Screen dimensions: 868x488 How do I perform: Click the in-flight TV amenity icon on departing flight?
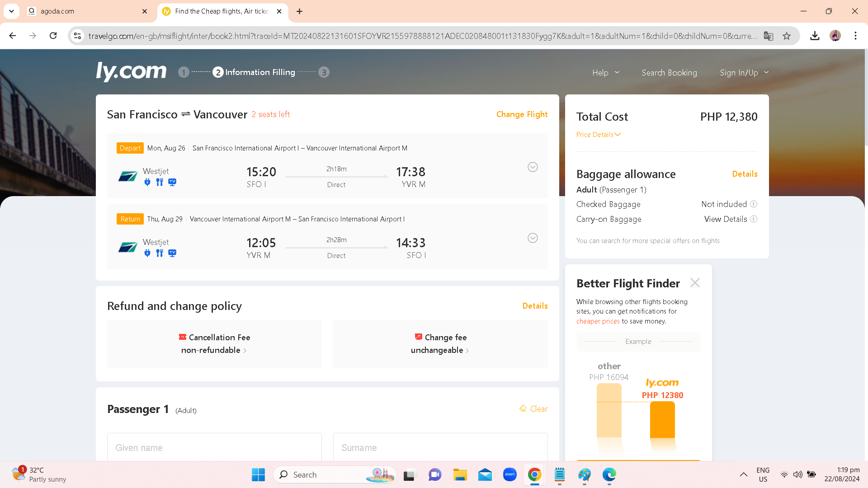(x=172, y=182)
